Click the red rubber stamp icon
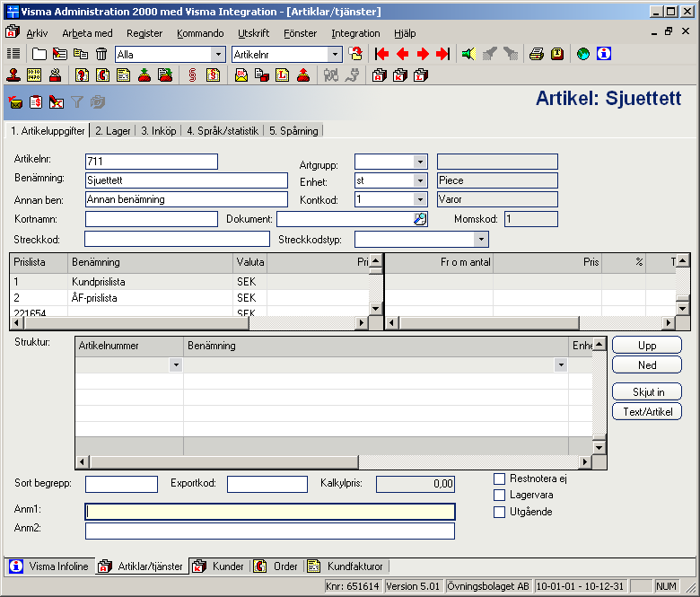Viewport: 700px width, 597px height. pyautogui.click(x=13, y=75)
